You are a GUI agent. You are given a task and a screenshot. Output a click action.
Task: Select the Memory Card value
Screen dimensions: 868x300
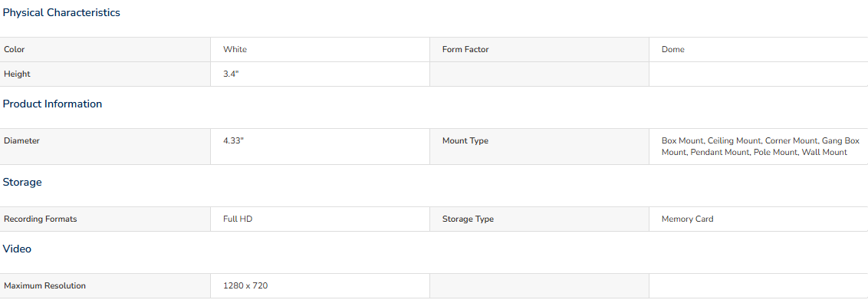pos(688,219)
